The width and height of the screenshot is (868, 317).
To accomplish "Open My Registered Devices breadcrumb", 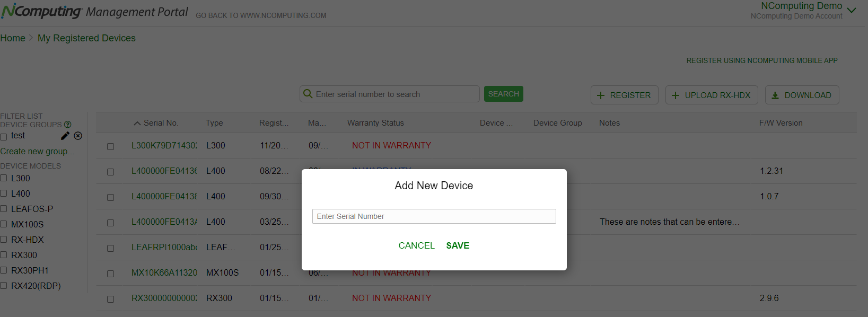I will pos(86,38).
